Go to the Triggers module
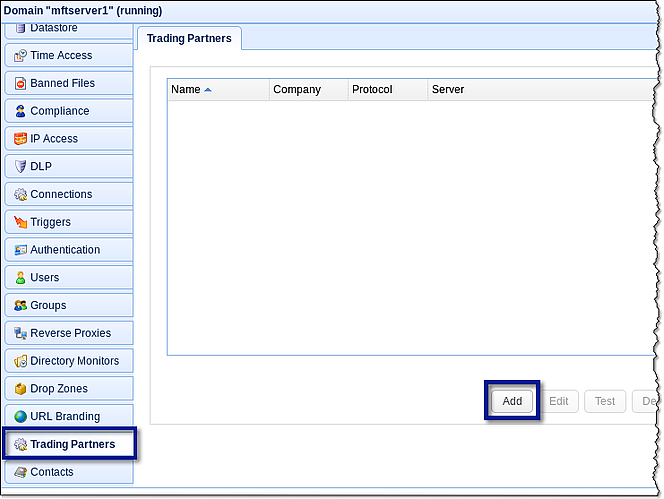664x499 pixels. tap(69, 222)
